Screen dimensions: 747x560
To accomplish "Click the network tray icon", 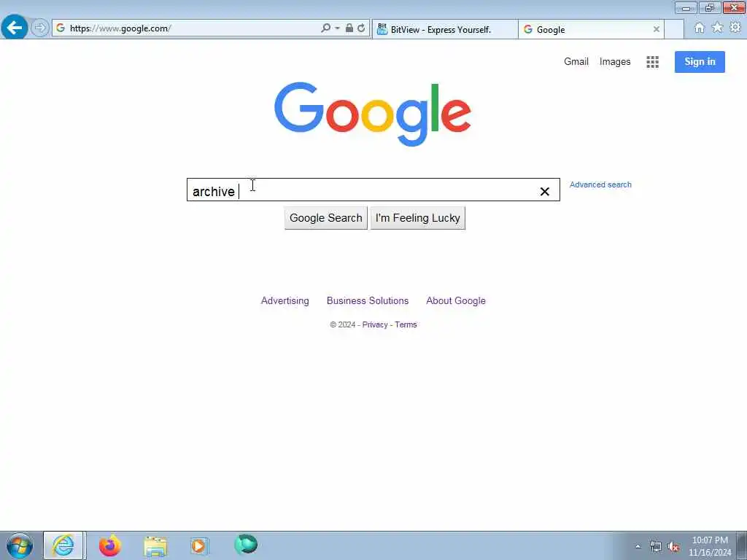I will coord(656,547).
